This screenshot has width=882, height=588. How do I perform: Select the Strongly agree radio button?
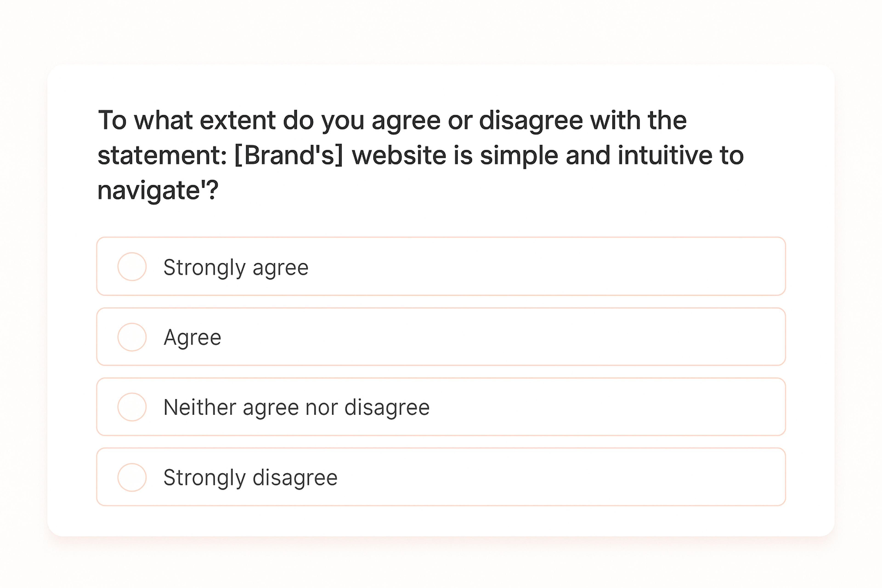[x=131, y=267]
